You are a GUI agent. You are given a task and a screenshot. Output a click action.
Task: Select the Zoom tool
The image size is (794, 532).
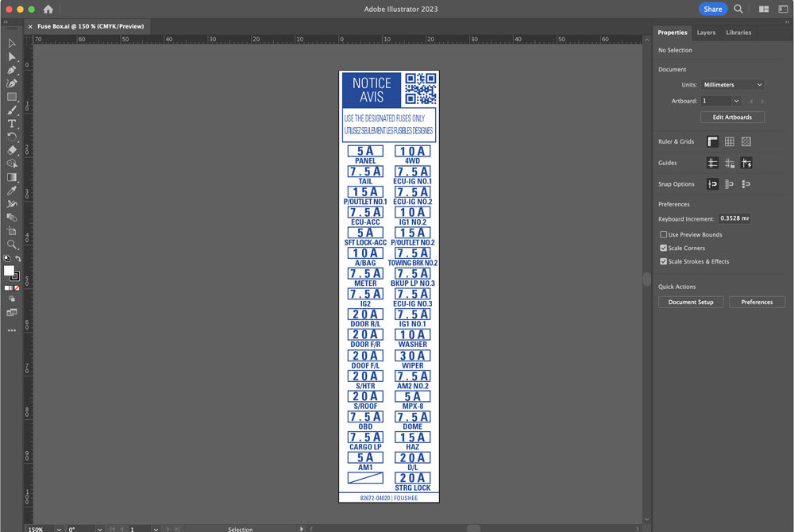pos(12,245)
